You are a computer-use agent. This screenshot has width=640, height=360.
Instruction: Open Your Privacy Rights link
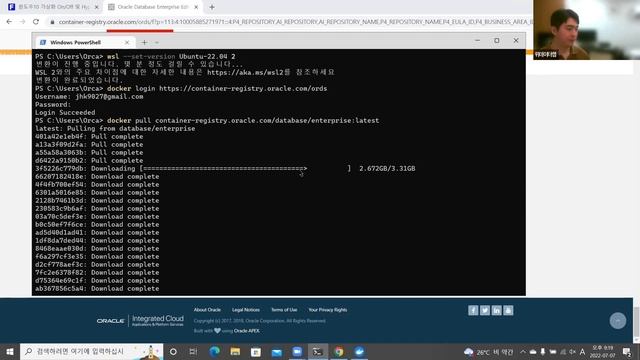coord(328,310)
